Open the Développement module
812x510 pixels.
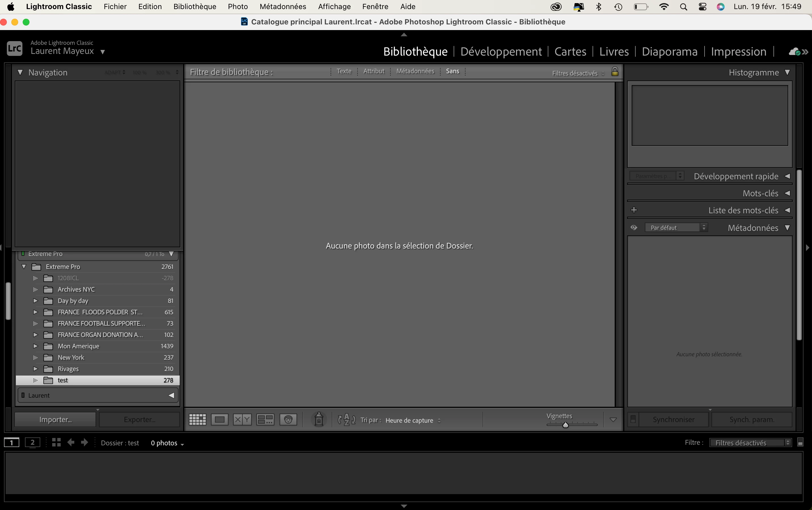click(501, 52)
